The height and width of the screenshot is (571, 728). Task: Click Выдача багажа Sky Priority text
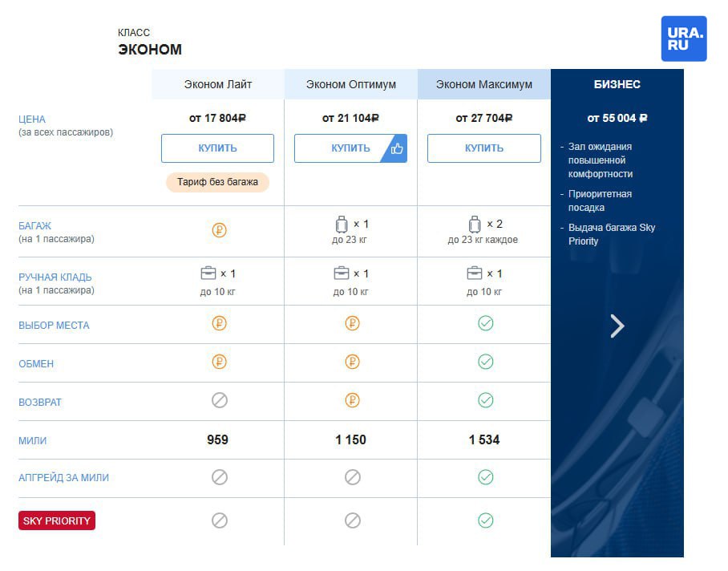612,234
